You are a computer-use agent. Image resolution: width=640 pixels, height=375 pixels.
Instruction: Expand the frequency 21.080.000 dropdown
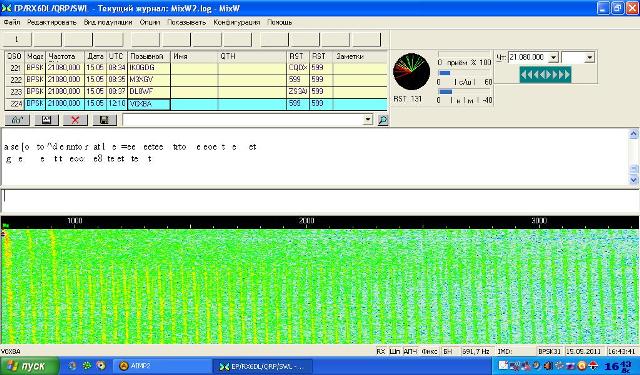553,58
